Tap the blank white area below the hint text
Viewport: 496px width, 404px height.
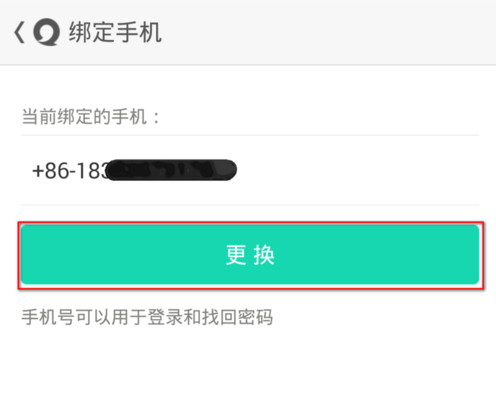[248, 367]
